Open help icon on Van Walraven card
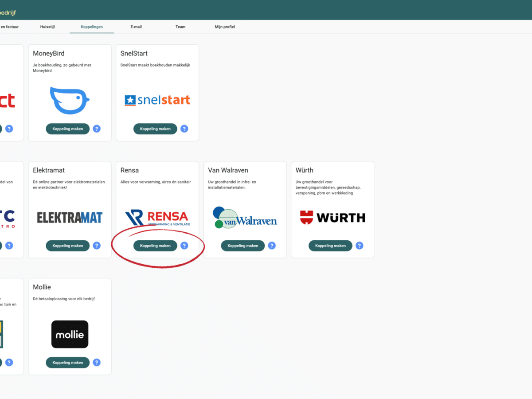Screen dimensions: 532x399 click(272, 246)
